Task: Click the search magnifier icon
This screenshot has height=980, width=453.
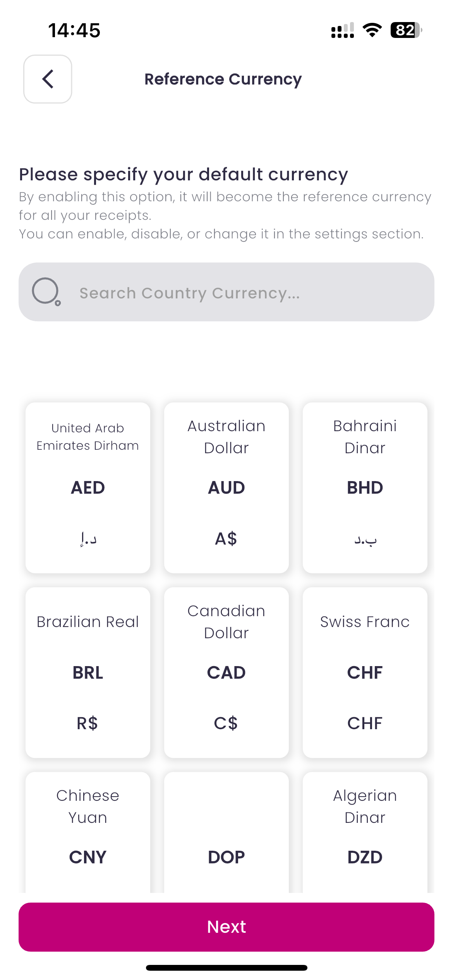Action: point(46,291)
